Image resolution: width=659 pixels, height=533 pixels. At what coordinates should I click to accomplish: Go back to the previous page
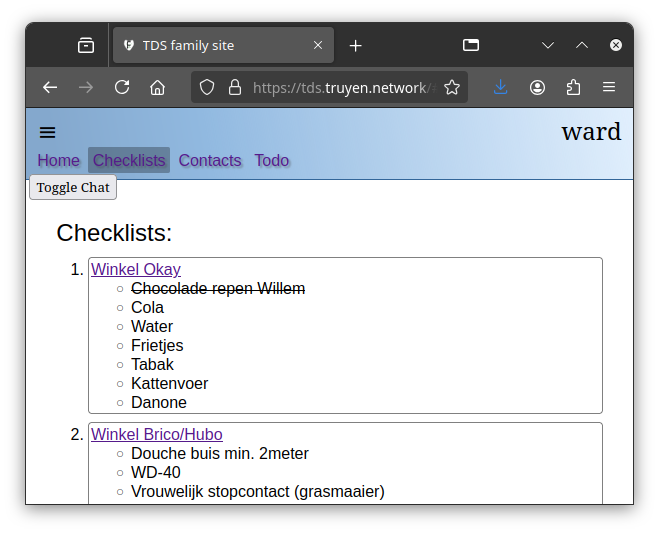coord(50,87)
